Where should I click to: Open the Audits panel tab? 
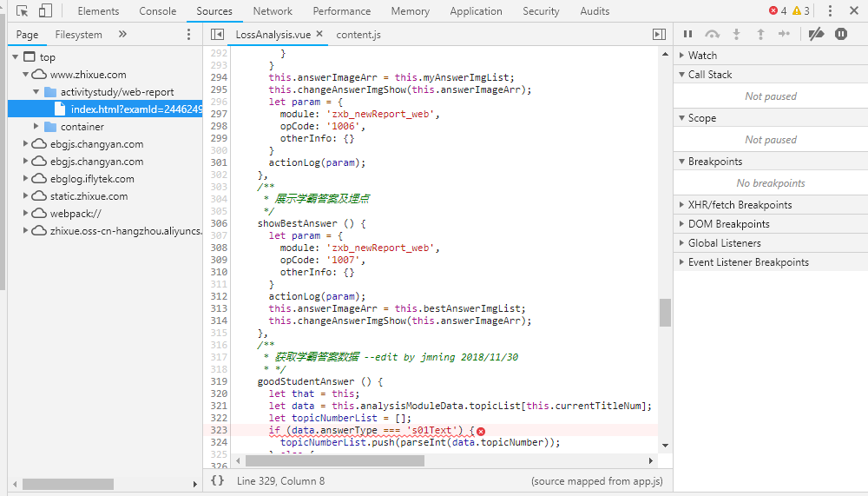595,11
